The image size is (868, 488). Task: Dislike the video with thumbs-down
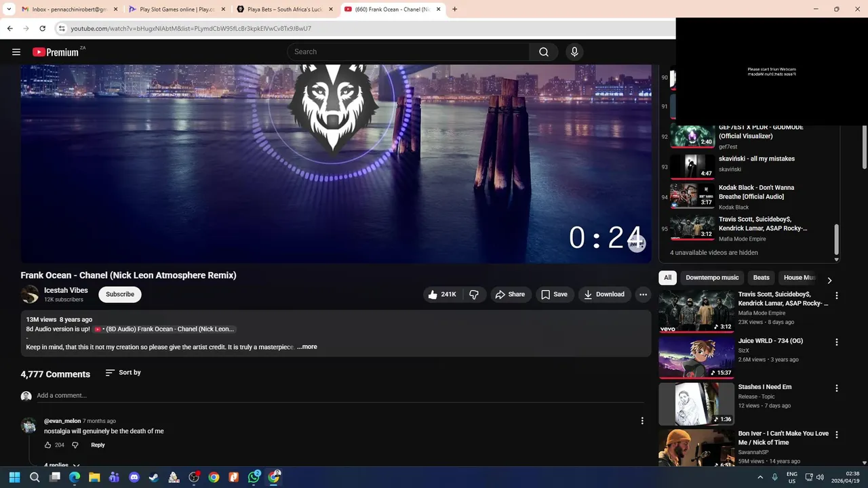(x=474, y=294)
